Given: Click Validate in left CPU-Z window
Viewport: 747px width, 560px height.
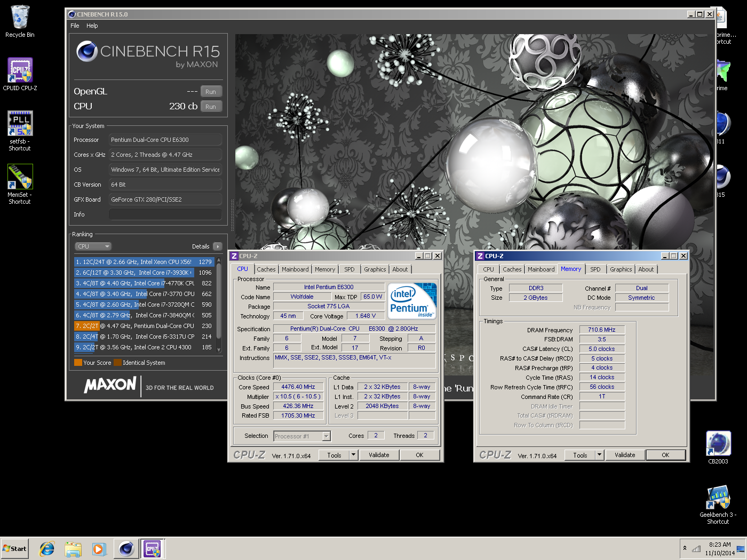Looking at the screenshot, I should pyautogui.click(x=379, y=455).
